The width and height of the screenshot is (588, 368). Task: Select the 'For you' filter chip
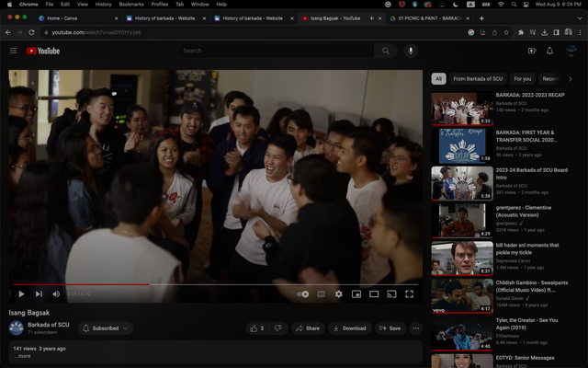point(522,79)
